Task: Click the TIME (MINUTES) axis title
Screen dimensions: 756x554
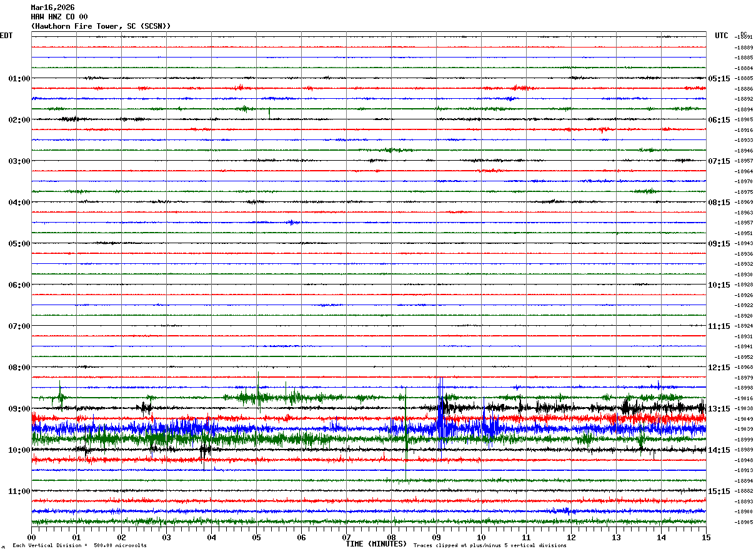Action: [376, 544]
